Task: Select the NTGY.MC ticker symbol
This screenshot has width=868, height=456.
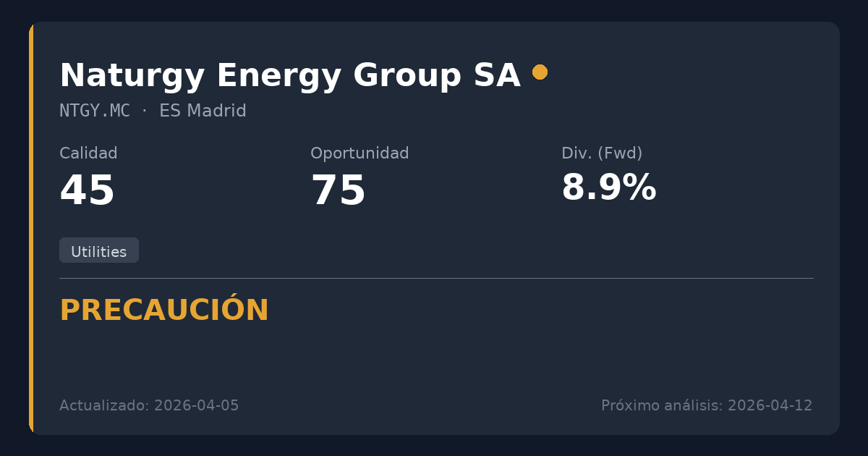Action: point(95,111)
